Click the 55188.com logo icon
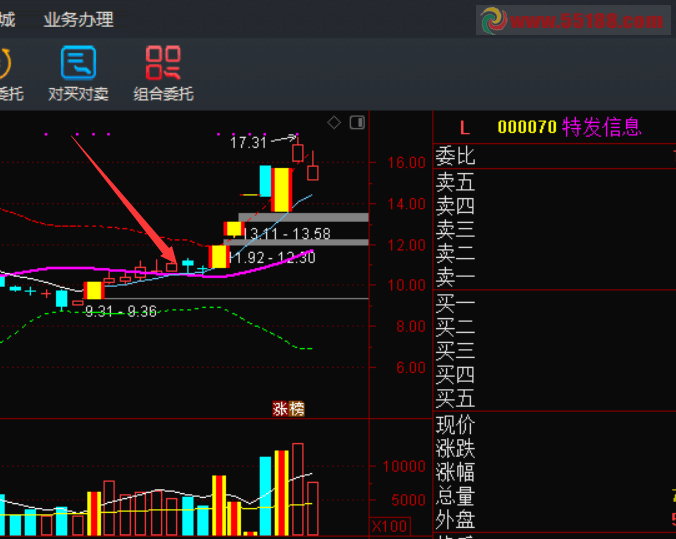 pyautogui.click(x=494, y=21)
